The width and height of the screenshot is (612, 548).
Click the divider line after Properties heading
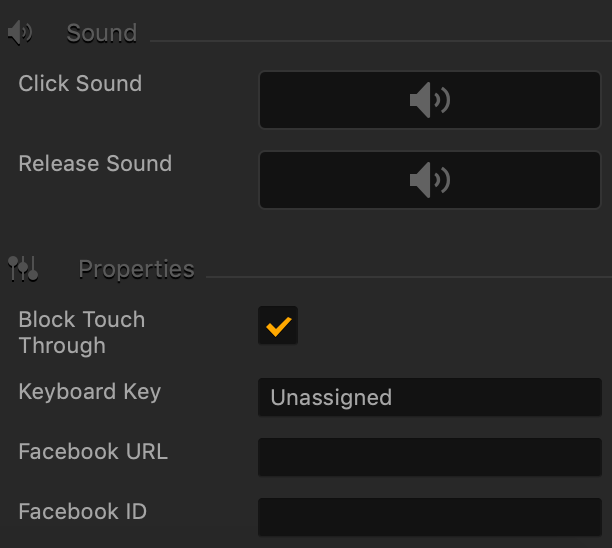coord(409,277)
